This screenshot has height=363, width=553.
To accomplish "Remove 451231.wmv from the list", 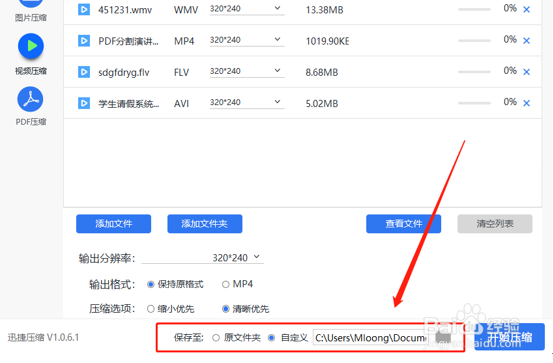I will [527, 10].
